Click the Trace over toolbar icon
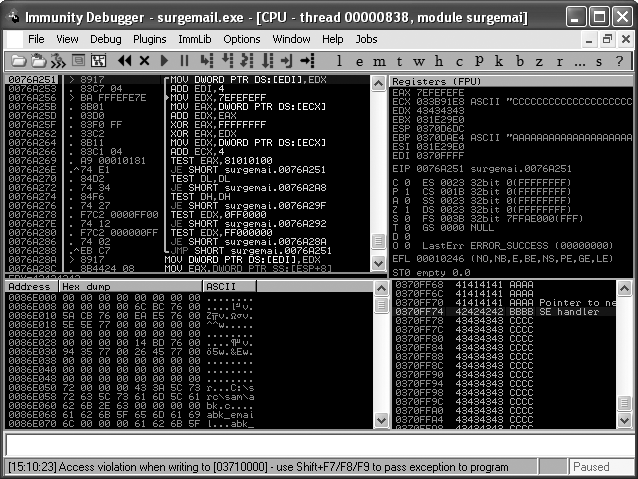Screen dimensions: 638x479 point(267,61)
